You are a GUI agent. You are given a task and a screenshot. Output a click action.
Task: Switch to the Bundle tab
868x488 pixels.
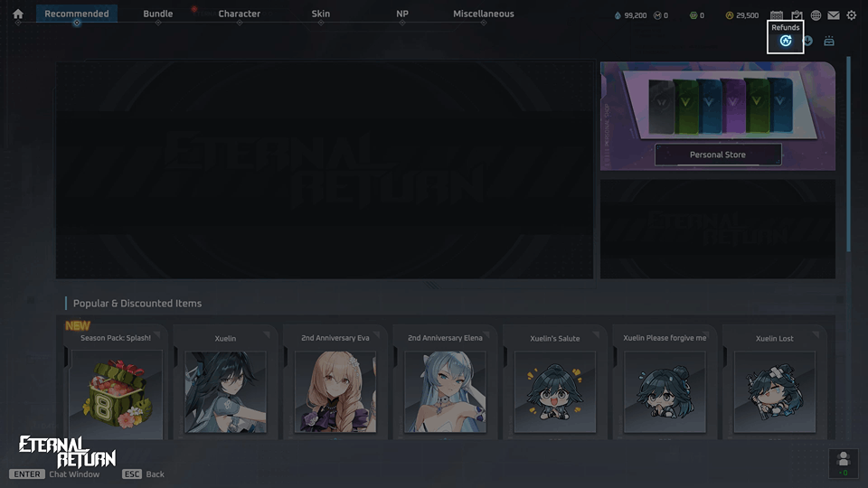coord(157,14)
